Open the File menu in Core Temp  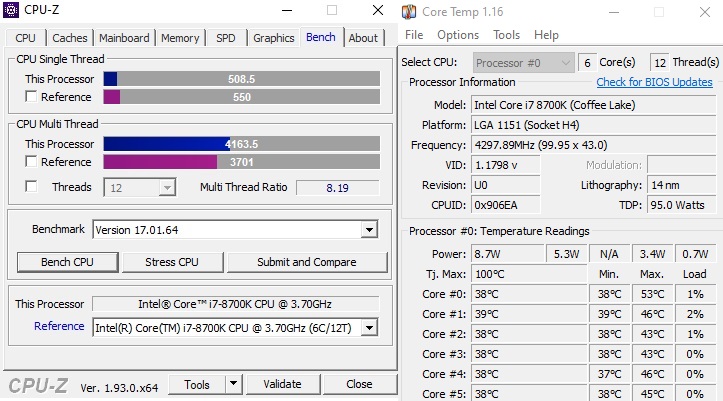[414, 35]
